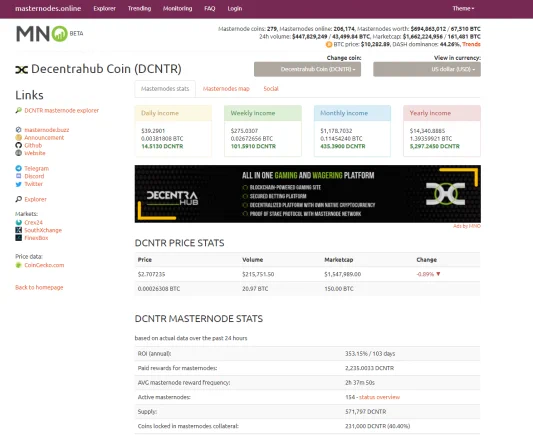The image size is (533, 435).
Task: Click the wrench icon beside DCNTR masternode explorer
Action: [x=18, y=110]
